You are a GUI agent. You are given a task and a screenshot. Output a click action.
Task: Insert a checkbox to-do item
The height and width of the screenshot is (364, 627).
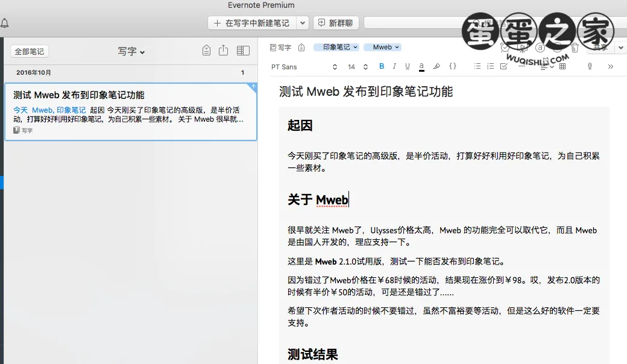(504, 66)
